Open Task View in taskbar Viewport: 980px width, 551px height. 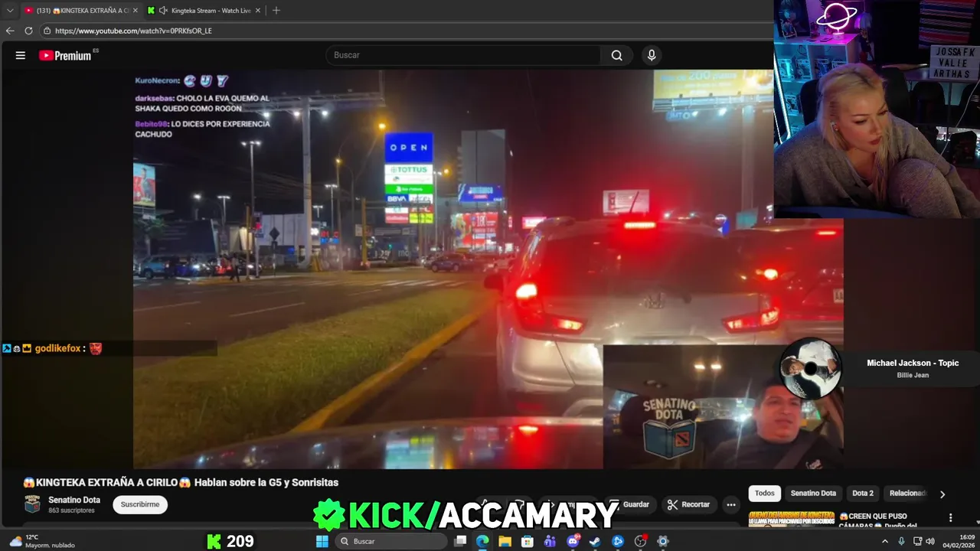[460, 541]
